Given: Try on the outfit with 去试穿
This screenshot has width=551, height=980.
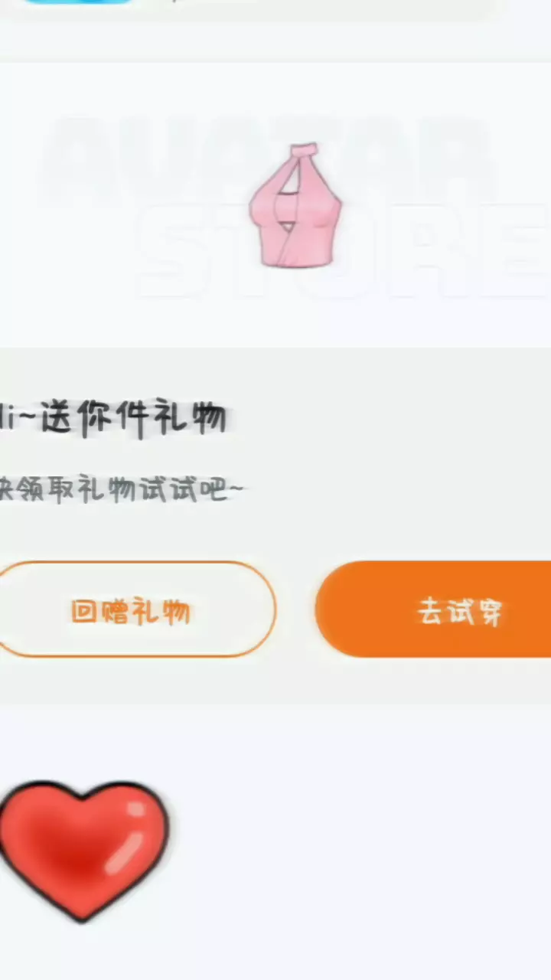Looking at the screenshot, I should click(x=433, y=609).
